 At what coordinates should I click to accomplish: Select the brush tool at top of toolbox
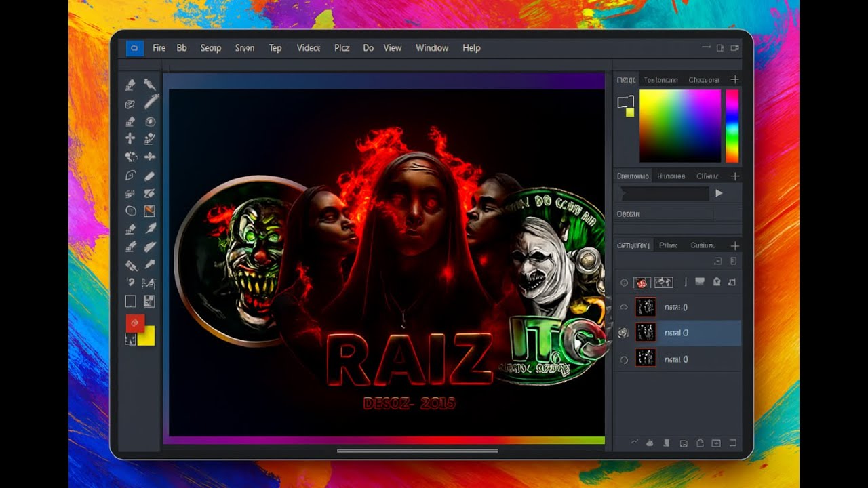[150, 85]
